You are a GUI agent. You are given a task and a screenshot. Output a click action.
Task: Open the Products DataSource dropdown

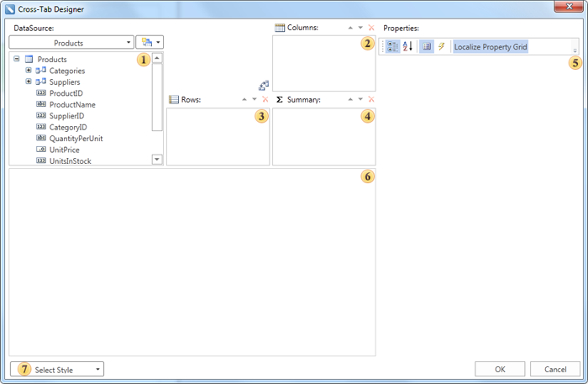(71, 42)
